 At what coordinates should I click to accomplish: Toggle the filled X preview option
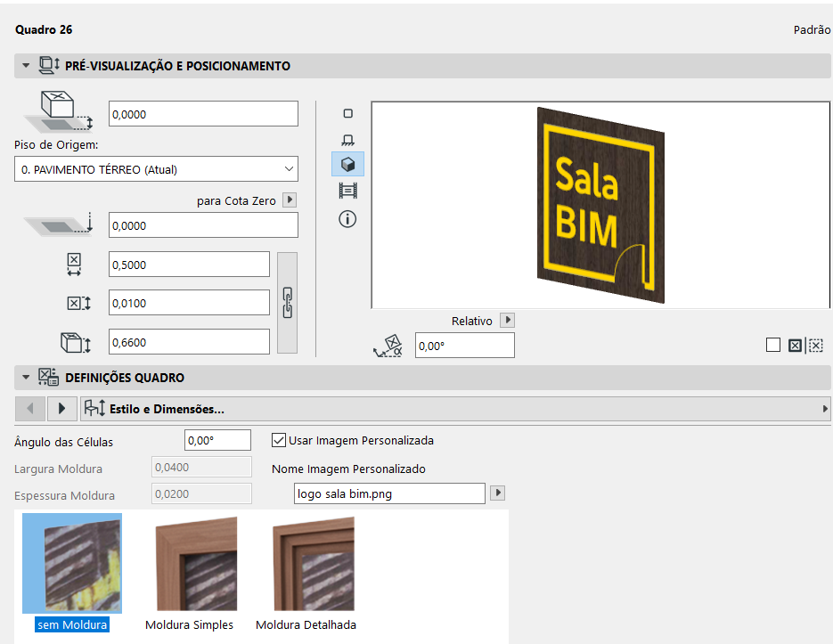coord(795,345)
